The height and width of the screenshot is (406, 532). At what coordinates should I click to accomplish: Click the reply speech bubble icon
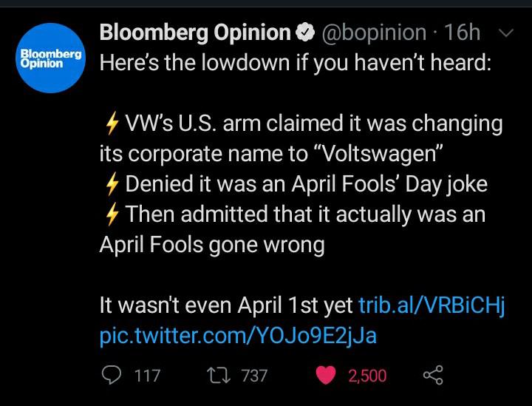[110, 375]
